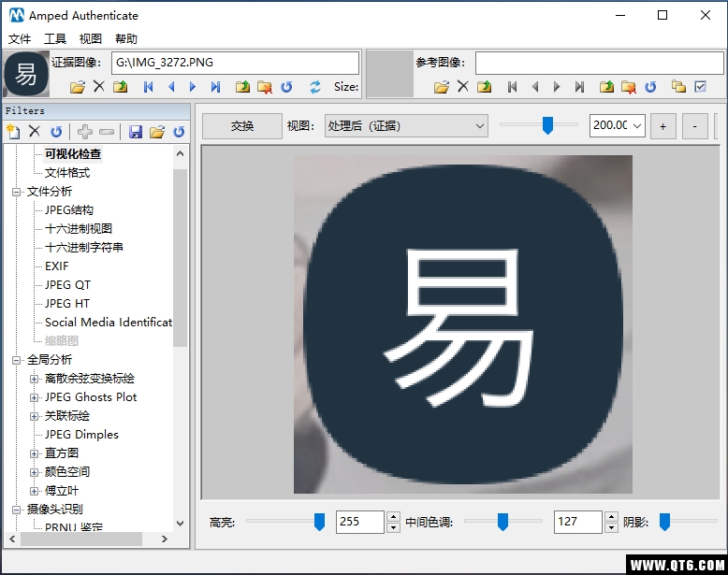Select 可视化检查 filter in tree
This screenshot has height=575, width=728.
(x=73, y=154)
